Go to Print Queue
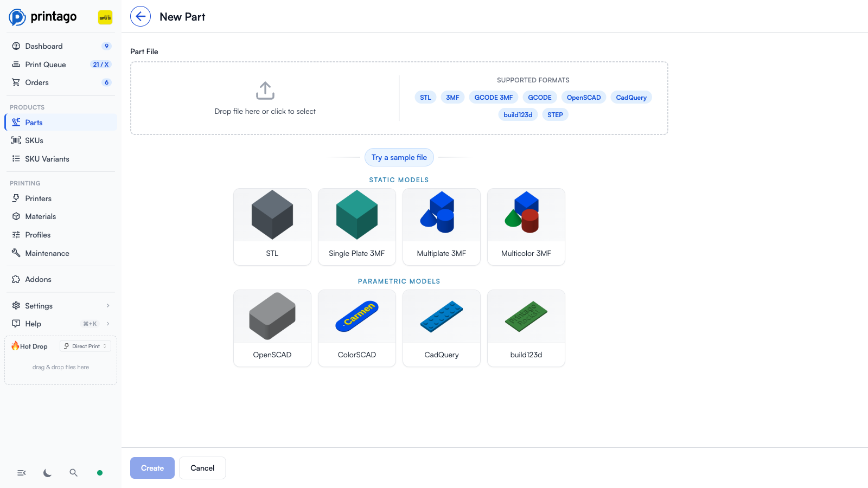 (x=61, y=64)
